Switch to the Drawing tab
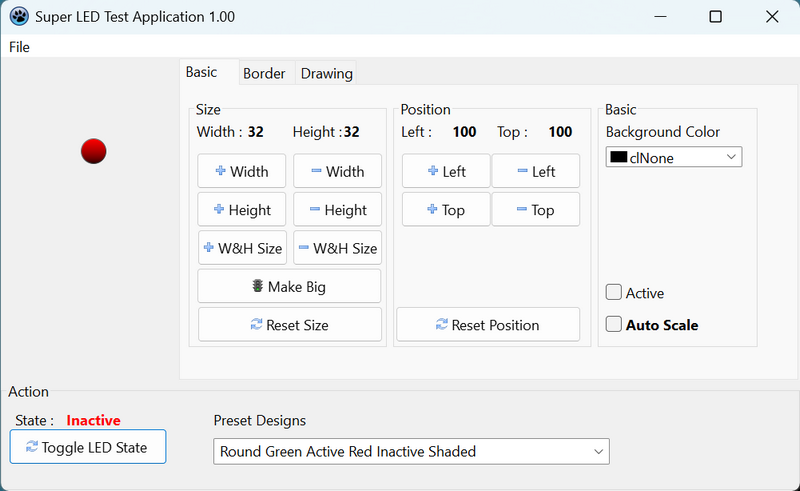This screenshot has height=491, width=800. (327, 73)
